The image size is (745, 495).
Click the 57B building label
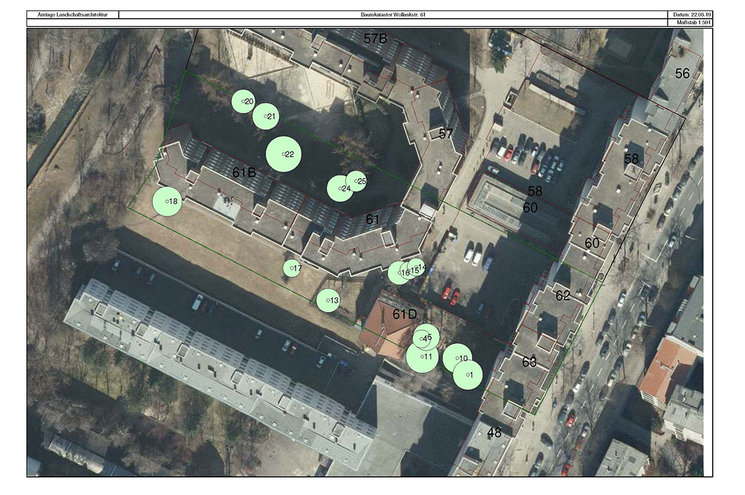pos(375,38)
